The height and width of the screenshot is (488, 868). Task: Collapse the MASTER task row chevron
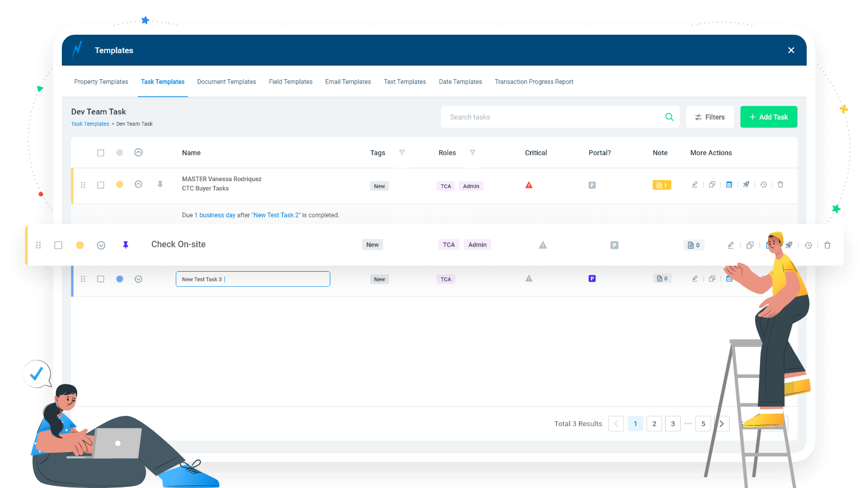[138, 184]
